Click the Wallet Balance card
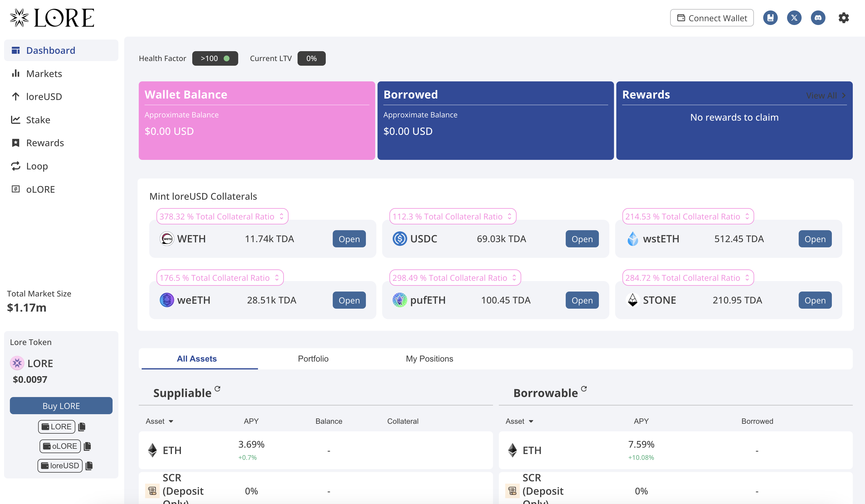 (257, 120)
